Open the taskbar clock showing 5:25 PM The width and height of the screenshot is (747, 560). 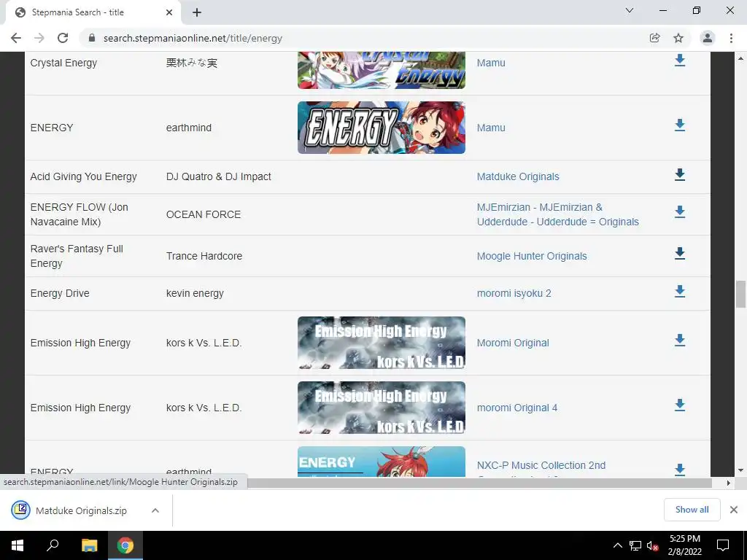(684, 545)
